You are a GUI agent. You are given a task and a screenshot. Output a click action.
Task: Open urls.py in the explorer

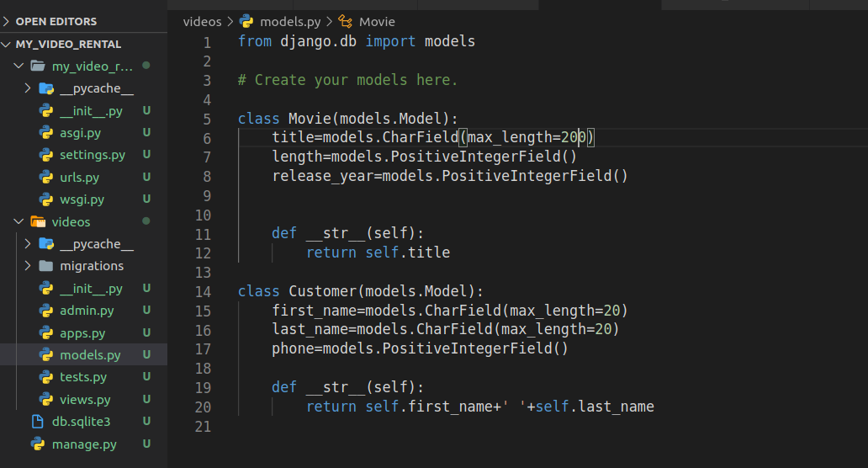(80, 178)
